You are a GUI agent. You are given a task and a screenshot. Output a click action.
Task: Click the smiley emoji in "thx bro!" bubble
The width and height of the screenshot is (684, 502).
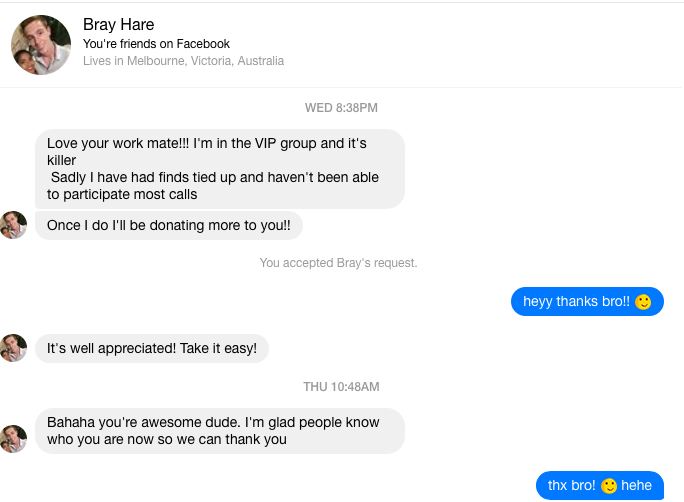[x=609, y=487]
